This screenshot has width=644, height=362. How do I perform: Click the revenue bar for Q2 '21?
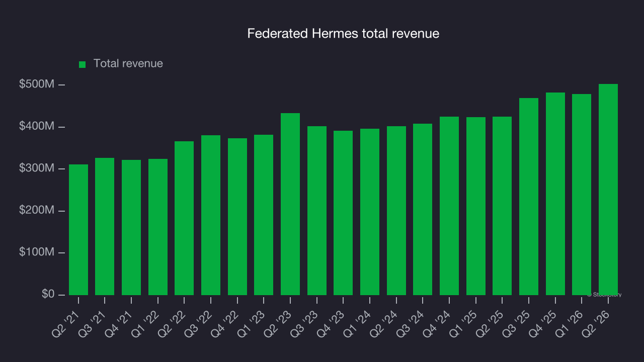click(x=78, y=230)
